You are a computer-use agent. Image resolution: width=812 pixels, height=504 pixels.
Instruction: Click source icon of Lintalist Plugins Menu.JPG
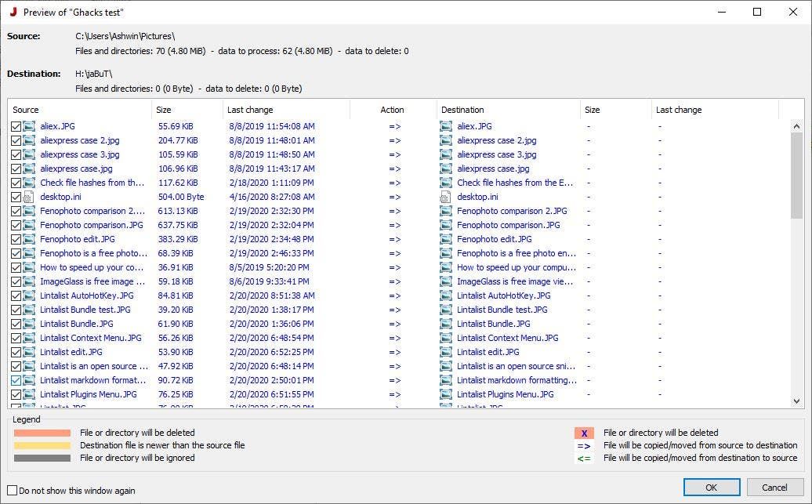(29, 394)
